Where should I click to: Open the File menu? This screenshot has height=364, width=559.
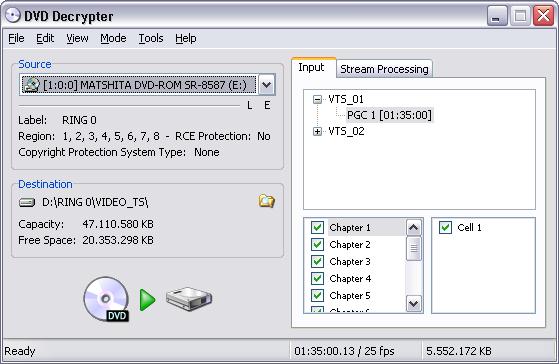(16, 38)
